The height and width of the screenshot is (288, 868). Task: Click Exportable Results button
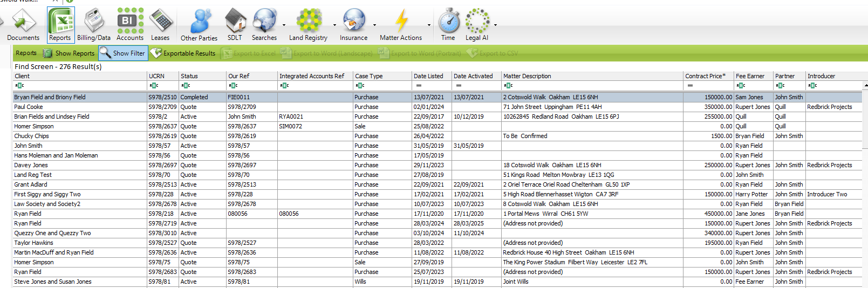pos(183,53)
